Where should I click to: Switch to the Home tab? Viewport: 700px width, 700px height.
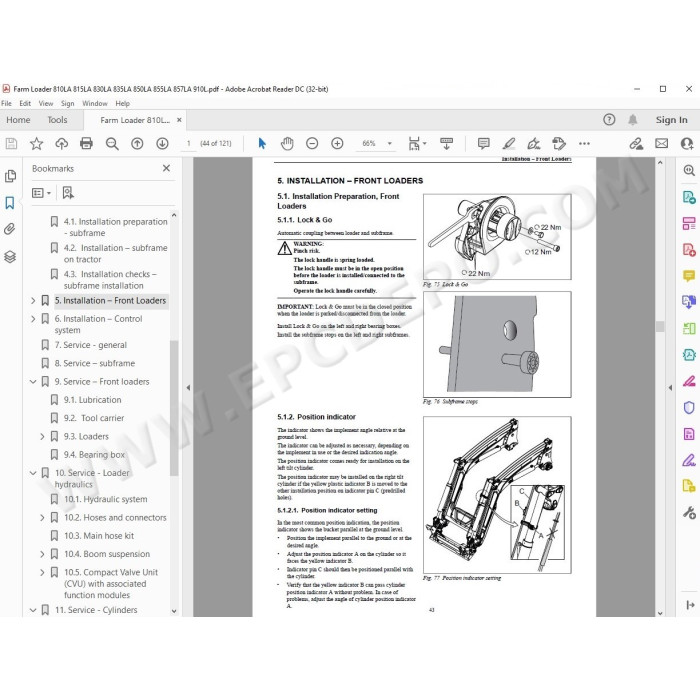[x=18, y=120]
